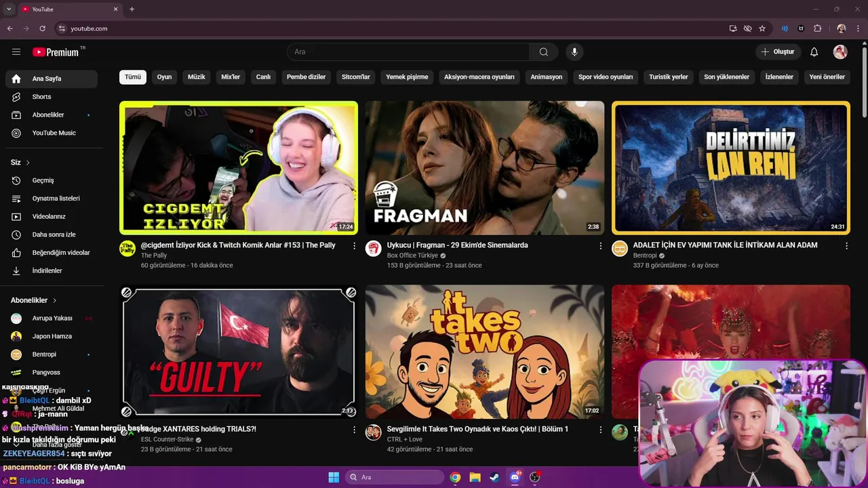The height and width of the screenshot is (488, 868).
Task: Open Japon Hamza subscription channel
Action: coord(52,336)
